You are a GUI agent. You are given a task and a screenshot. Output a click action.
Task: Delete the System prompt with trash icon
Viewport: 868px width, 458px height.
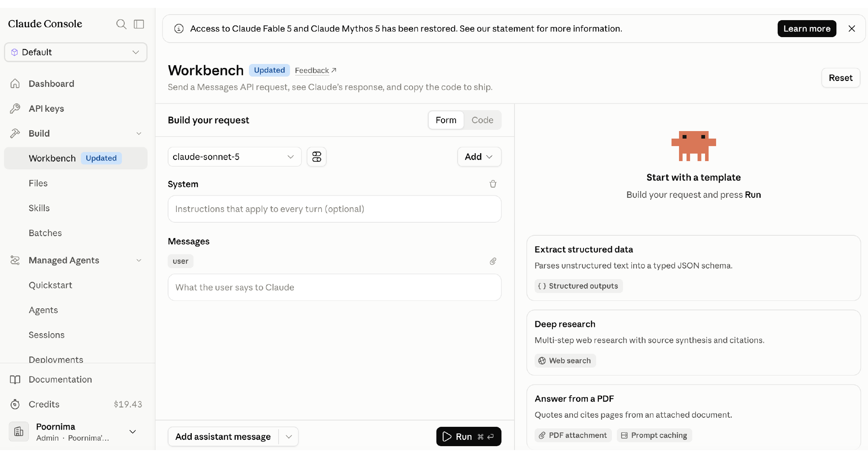point(493,184)
